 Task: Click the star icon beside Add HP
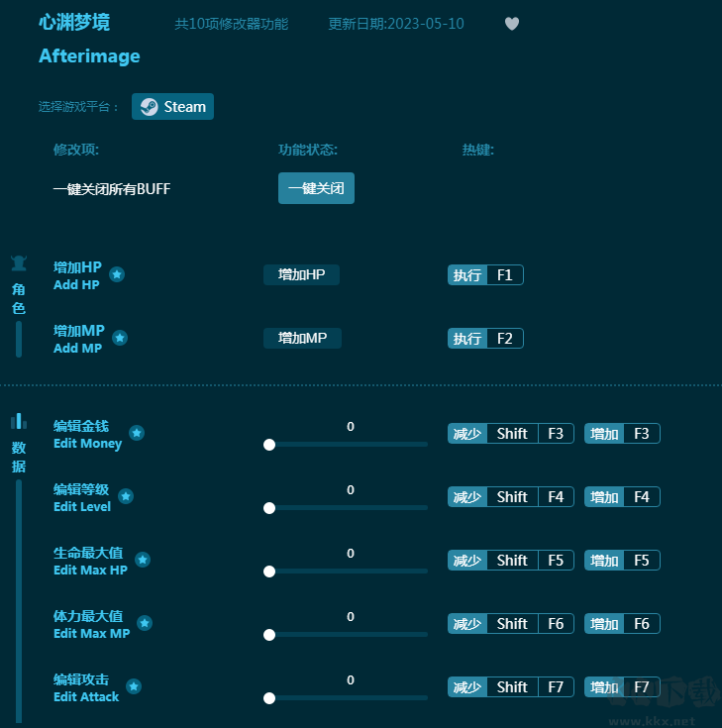(117, 274)
